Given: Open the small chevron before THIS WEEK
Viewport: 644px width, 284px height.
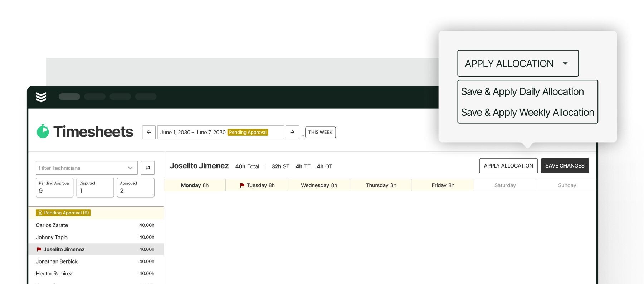Looking at the screenshot, I should (x=303, y=135).
